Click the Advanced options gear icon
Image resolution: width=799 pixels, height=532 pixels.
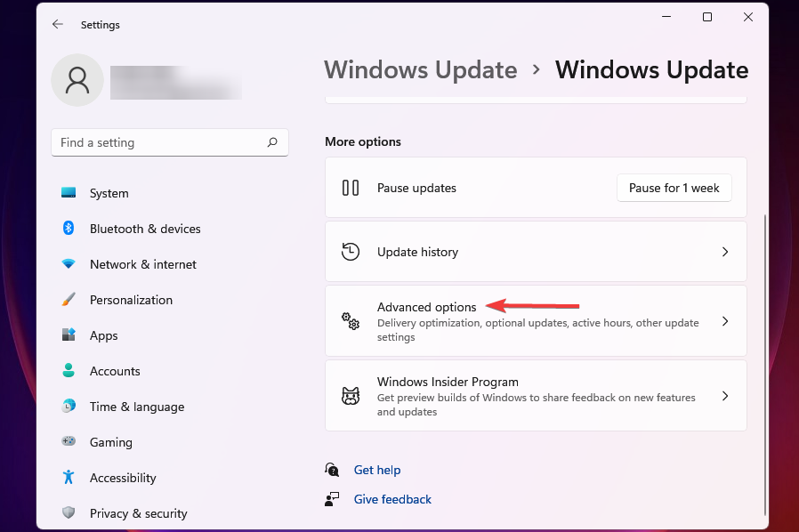(x=350, y=321)
